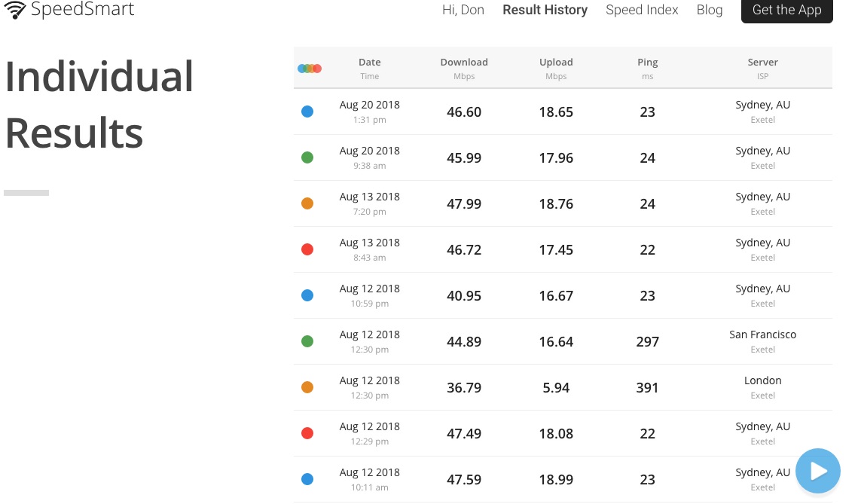The width and height of the screenshot is (858, 504).
Task: Open the Blog link
Action: point(710,10)
